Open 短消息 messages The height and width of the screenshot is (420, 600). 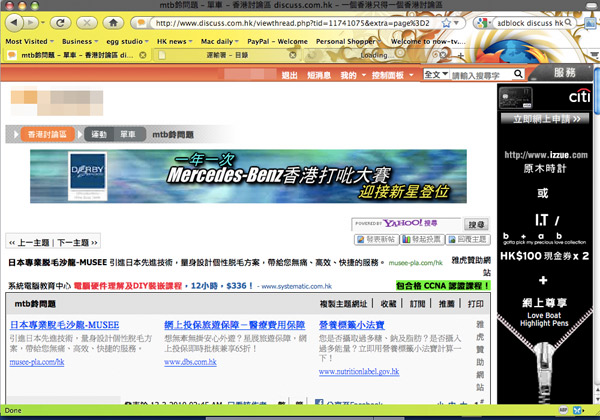point(319,75)
